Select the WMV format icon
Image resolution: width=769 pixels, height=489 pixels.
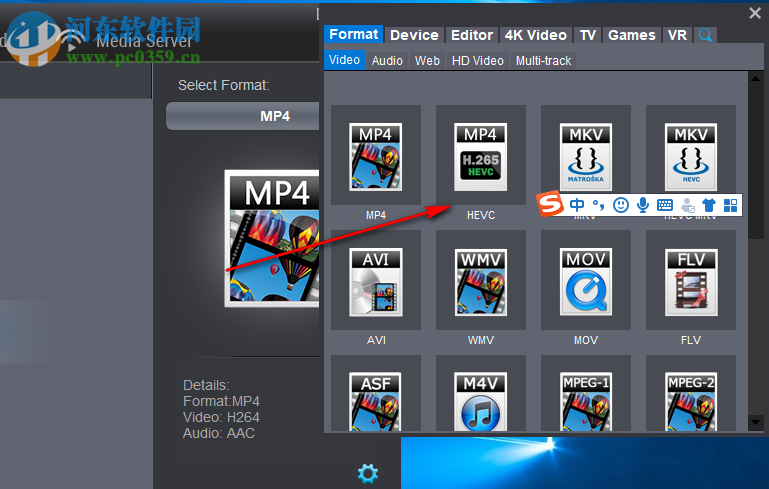click(481, 282)
